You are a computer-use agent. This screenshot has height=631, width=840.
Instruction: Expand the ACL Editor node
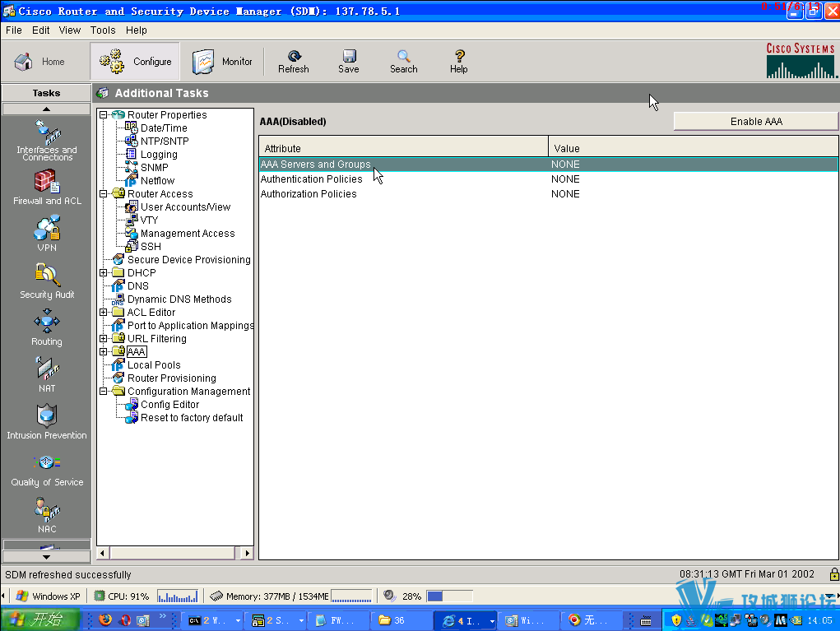click(104, 313)
